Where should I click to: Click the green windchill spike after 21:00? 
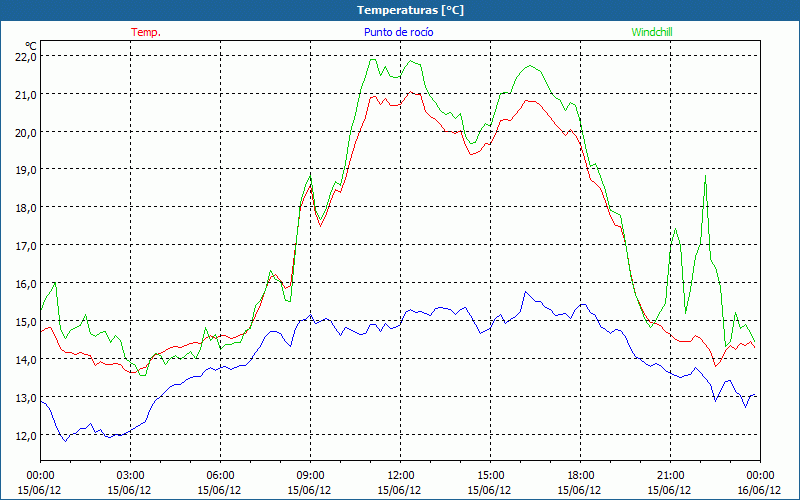(x=705, y=176)
